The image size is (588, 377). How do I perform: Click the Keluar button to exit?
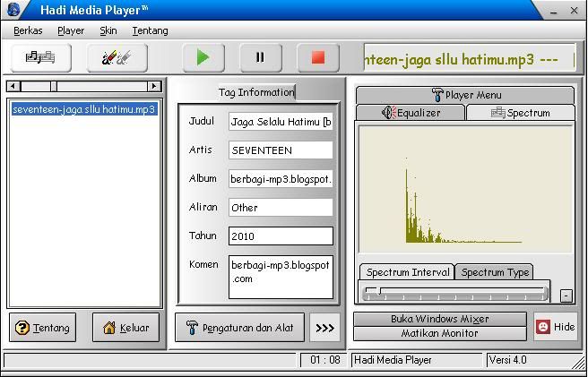tap(126, 328)
